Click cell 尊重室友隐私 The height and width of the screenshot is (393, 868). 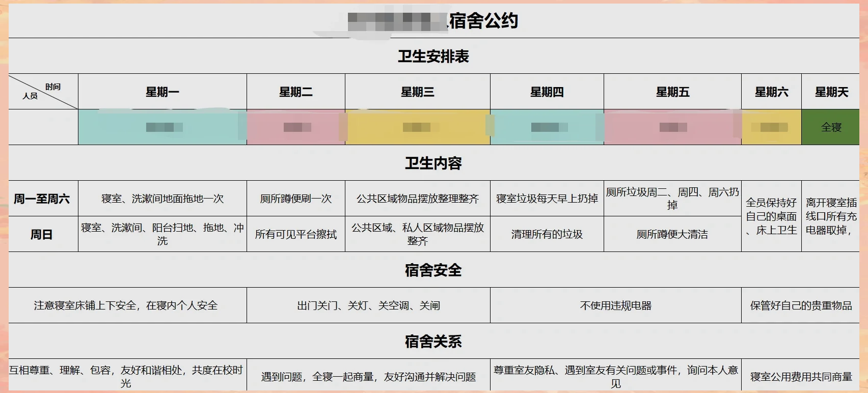click(616, 376)
